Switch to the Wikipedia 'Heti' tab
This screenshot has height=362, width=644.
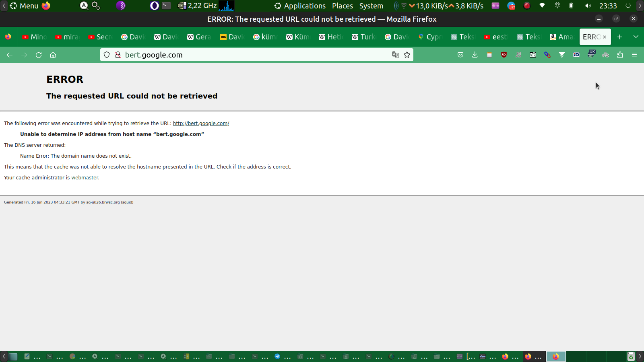[331, 37]
